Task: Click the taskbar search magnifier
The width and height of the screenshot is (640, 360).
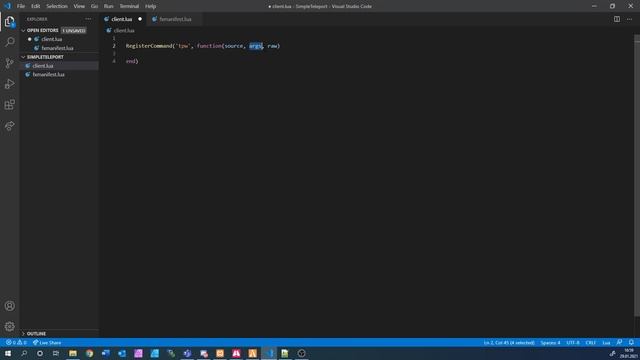Action: click(24, 353)
